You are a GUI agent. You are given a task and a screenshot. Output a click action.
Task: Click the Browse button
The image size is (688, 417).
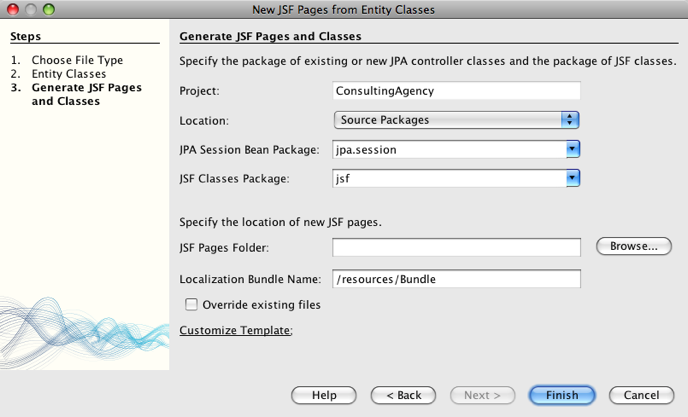[x=634, y=246]
